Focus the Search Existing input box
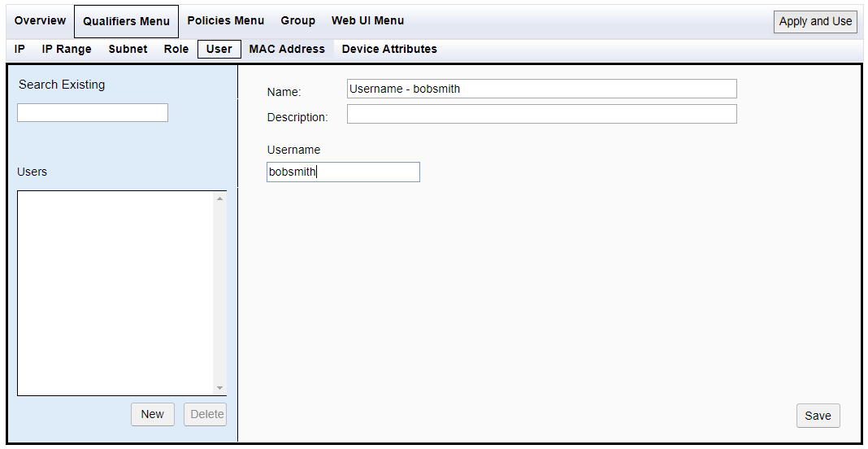Image resolution: width=868 pixels, height=449 pixels. coord(93,112)
